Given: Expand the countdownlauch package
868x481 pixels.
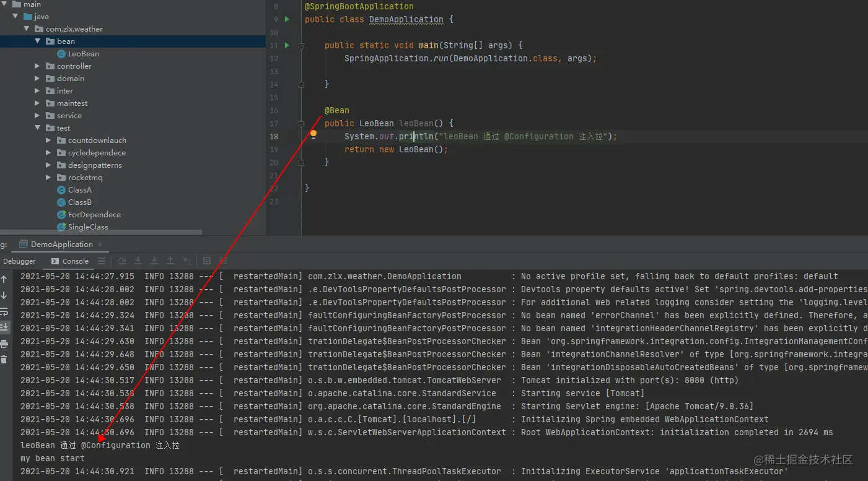Looking at the screenshot, I should click(x=49, y=141).
